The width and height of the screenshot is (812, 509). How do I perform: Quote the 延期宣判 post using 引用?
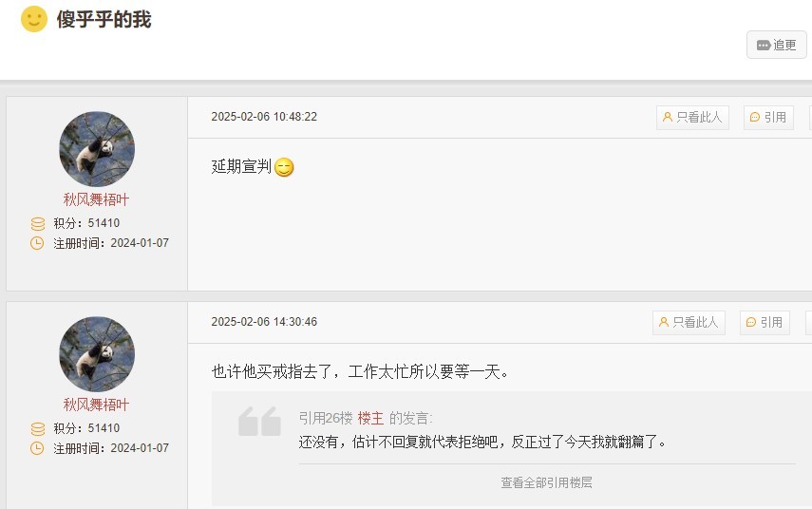[768, 118]
